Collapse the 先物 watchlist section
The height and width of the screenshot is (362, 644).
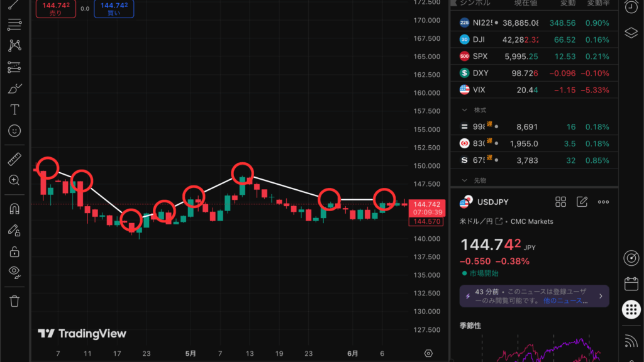465,180
